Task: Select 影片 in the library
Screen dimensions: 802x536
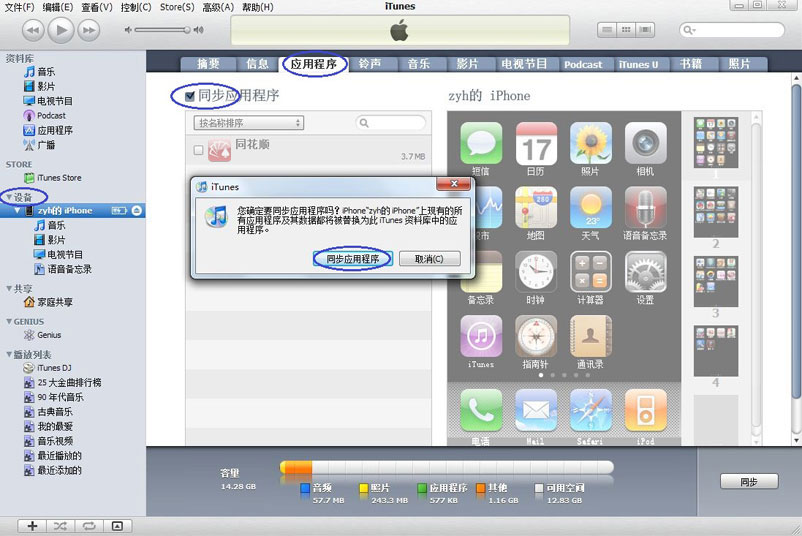Action: [x=40, y=86]
